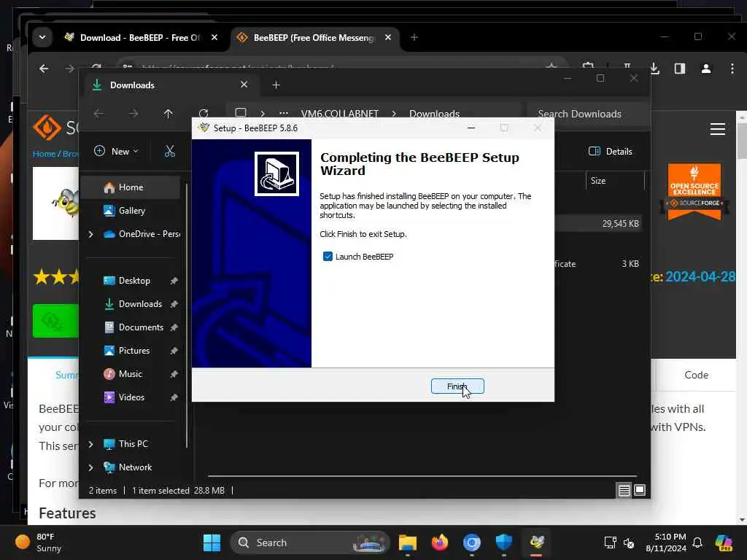Open pinned Pictures folder in sidebar
The height and width of the screenshot is (560, 747).
pos(134,351)
